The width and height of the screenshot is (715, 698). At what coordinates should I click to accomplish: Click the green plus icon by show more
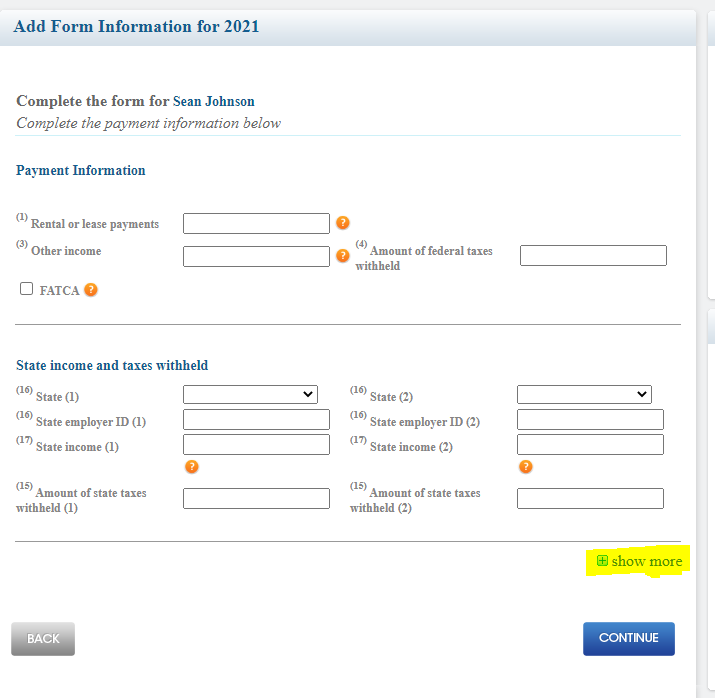click(602, 561)
